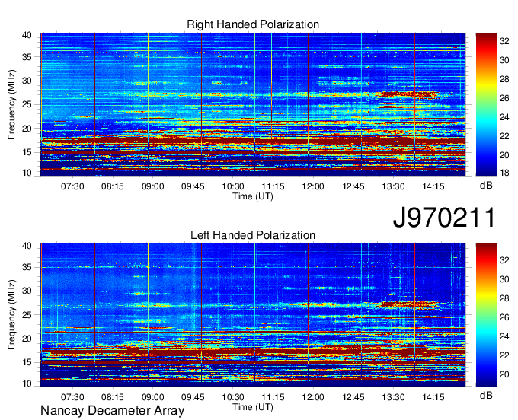This screenshot has height=420, width=518.
Task: Click the dB label under the top color bar
Action: point(486,186)
